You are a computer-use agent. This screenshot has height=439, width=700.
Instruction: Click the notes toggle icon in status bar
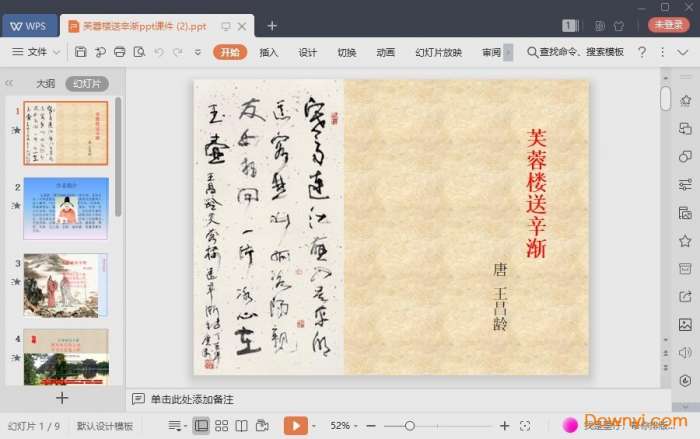pyautogui.click(x=176, y=426)
